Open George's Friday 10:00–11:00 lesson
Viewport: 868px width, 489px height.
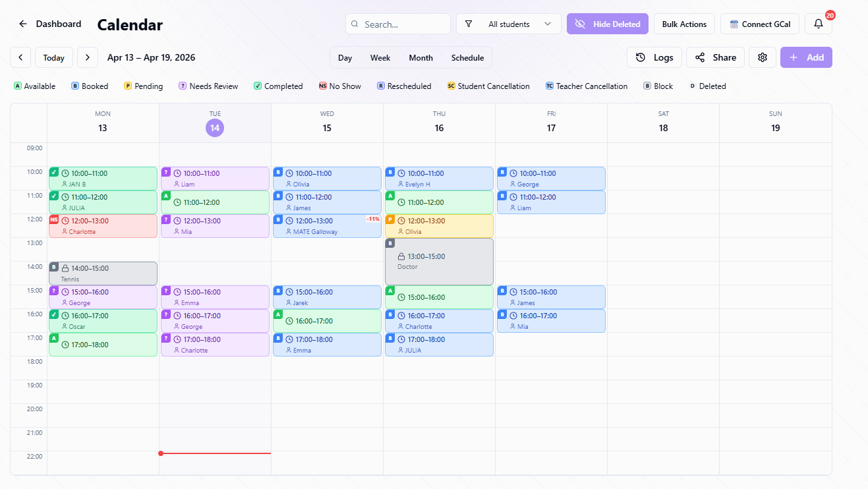coord(551,179)
